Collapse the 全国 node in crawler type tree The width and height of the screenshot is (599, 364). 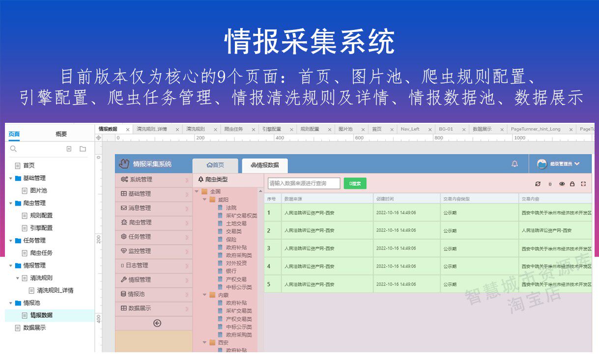click(197, 192)
